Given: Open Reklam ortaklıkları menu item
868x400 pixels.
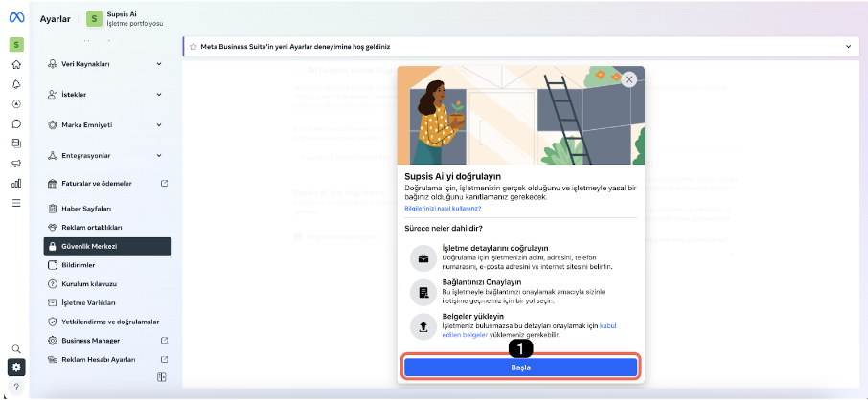Looking at the screenshot, I should pos(107,228).
